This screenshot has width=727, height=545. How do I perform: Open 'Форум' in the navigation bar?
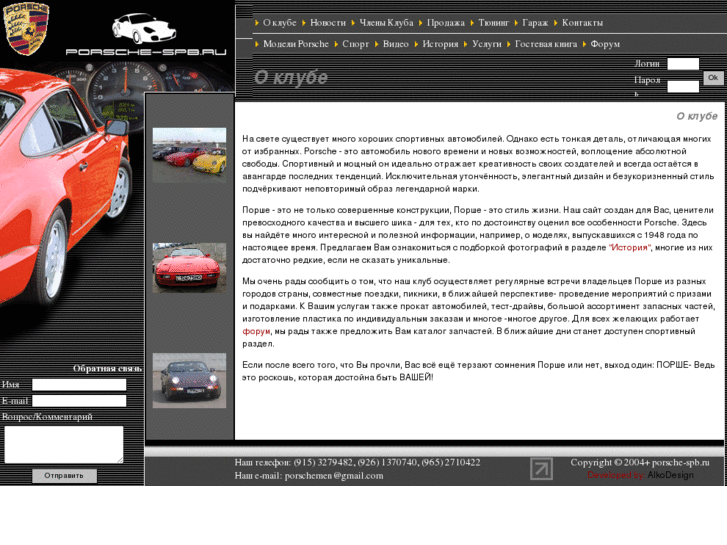click(605, 44)
